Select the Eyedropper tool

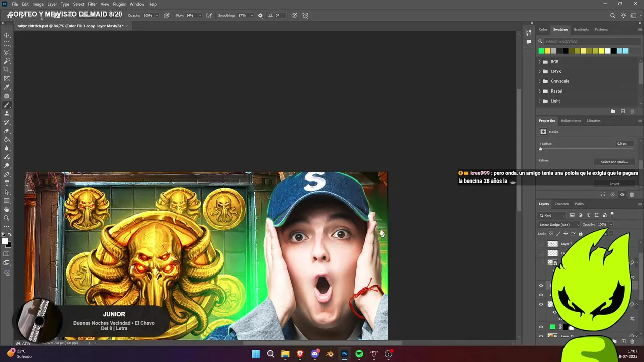coord(7,87)
